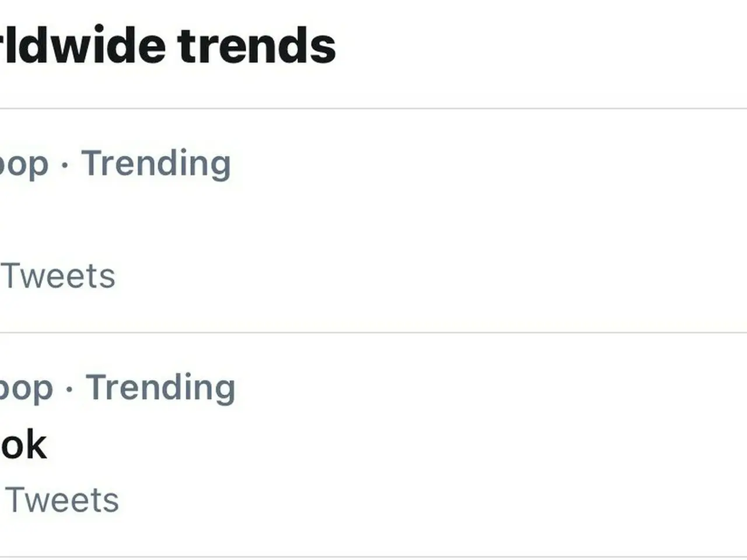Click empty space right of the 'ok' trend
Viewport: 747px width, 560px height.
tap(409, 446)
